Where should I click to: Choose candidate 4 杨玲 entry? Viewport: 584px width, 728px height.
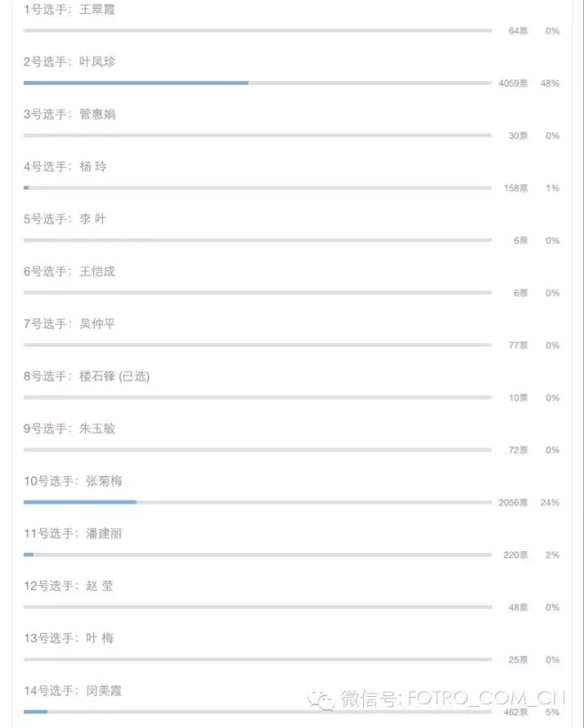[65, 167]
